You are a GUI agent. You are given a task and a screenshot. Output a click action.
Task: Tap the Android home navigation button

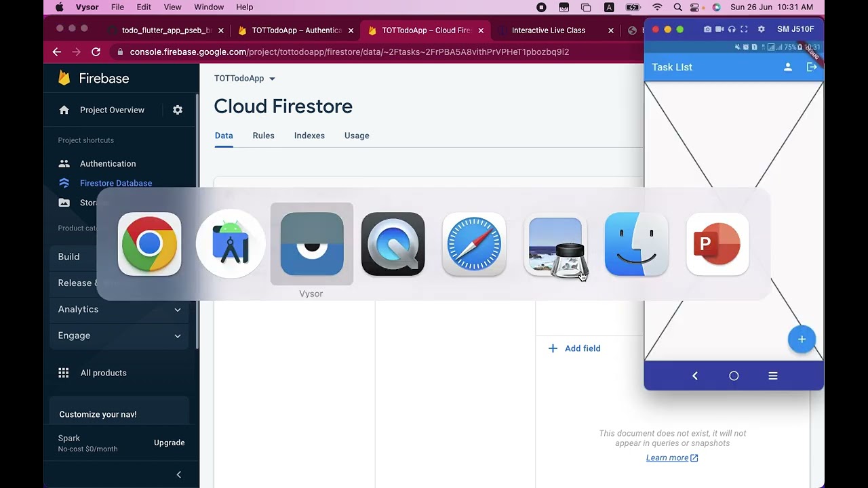[734, 375]
